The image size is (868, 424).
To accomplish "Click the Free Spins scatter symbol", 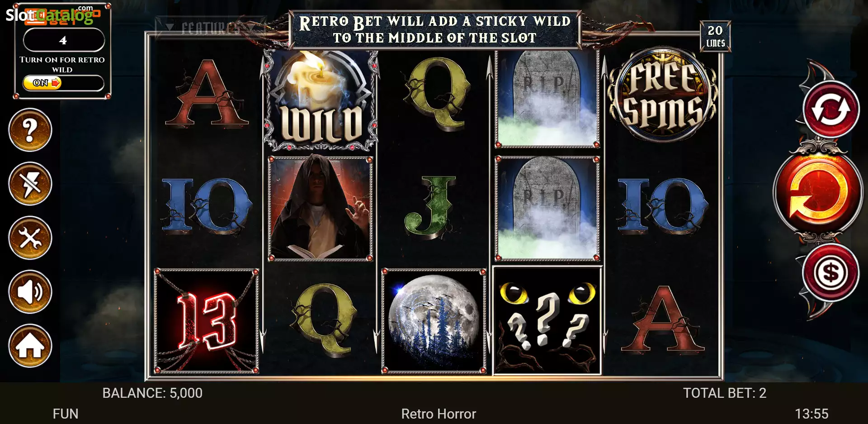I will pos(663,95).
